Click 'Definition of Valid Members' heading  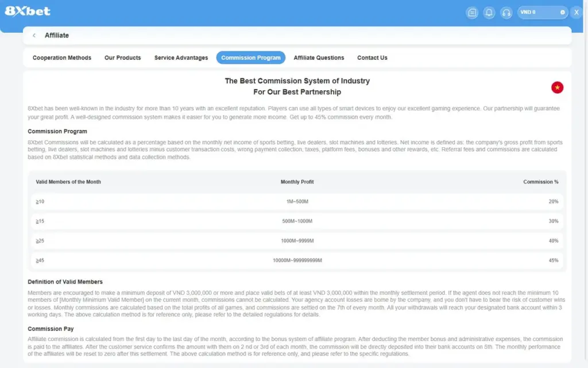click(x=65, y=282)
